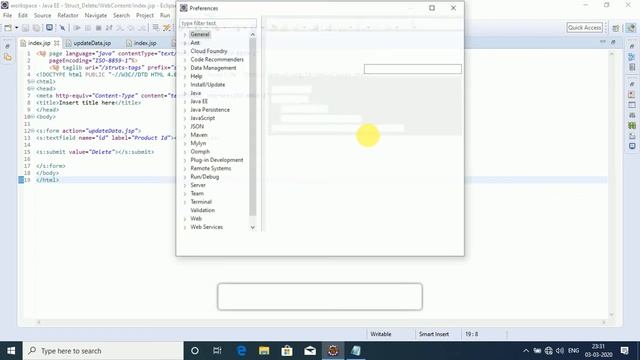Select Java Persistence in the preferences tree
This screenshot has width=640, height=360.
(210, 110)
